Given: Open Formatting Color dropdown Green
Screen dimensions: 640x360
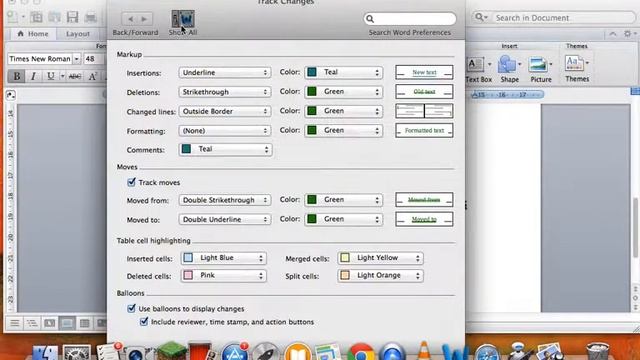Looking at the screenshot, I should pyautogui.click(x=344, y=130).
